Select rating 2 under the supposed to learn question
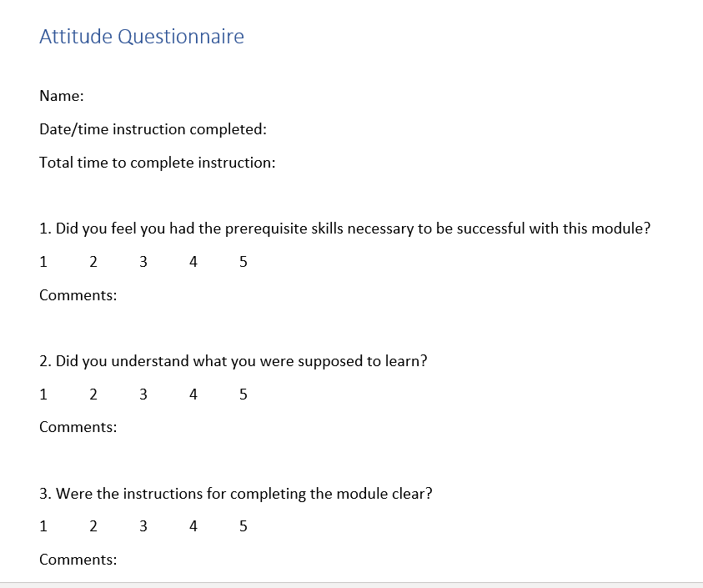The width and height of the screenshot is (703, 588). (93, 395)
